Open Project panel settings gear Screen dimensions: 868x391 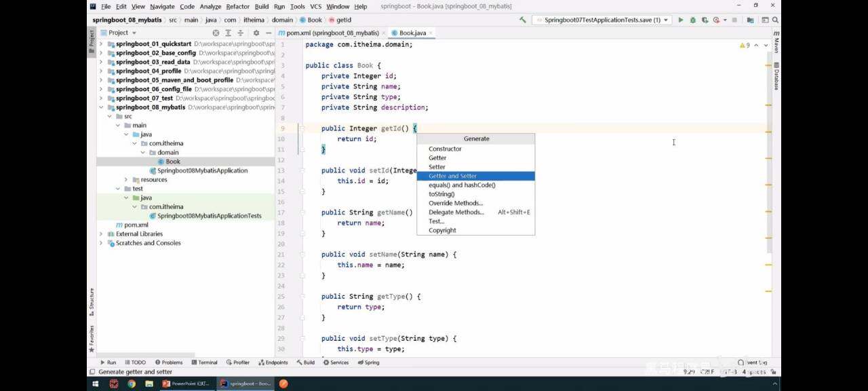pos(256,33)
